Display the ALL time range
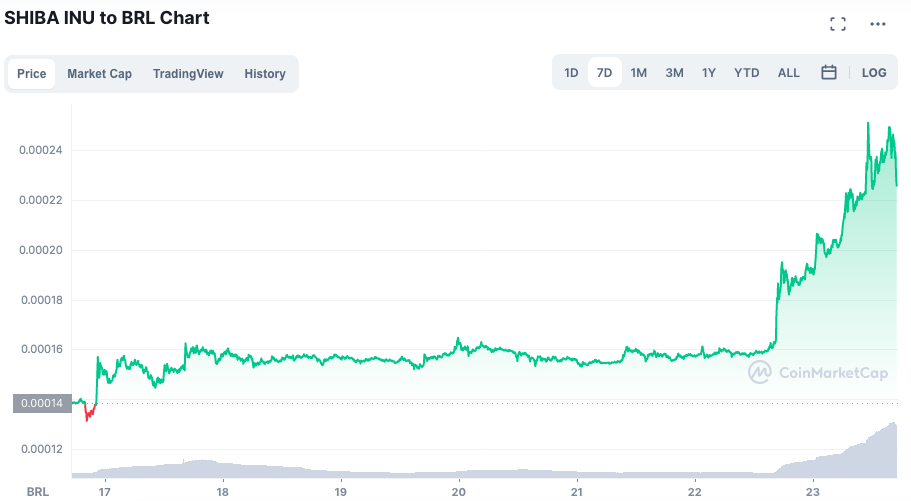The width and height of the screenshot is (911, 501). [788, 73]
